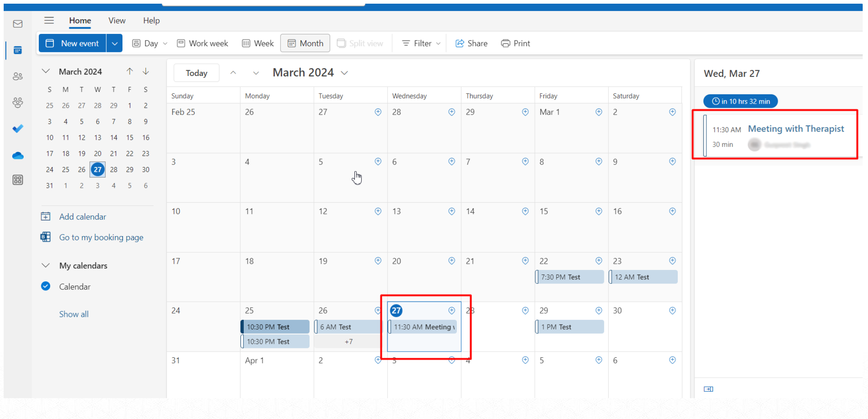
Task: Collapse the My calendars section
Action: (46, 265)
